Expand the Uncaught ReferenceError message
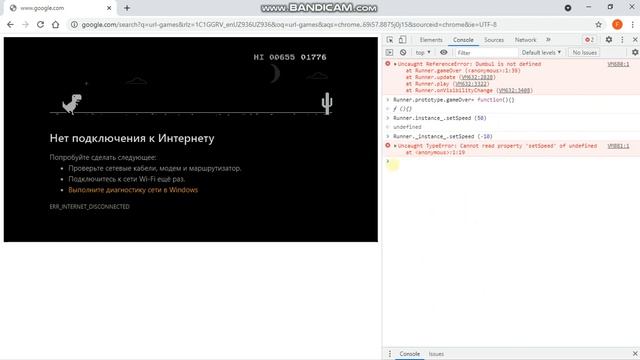Viewport: 640px width, 360px height. click(x=395, y=64)
